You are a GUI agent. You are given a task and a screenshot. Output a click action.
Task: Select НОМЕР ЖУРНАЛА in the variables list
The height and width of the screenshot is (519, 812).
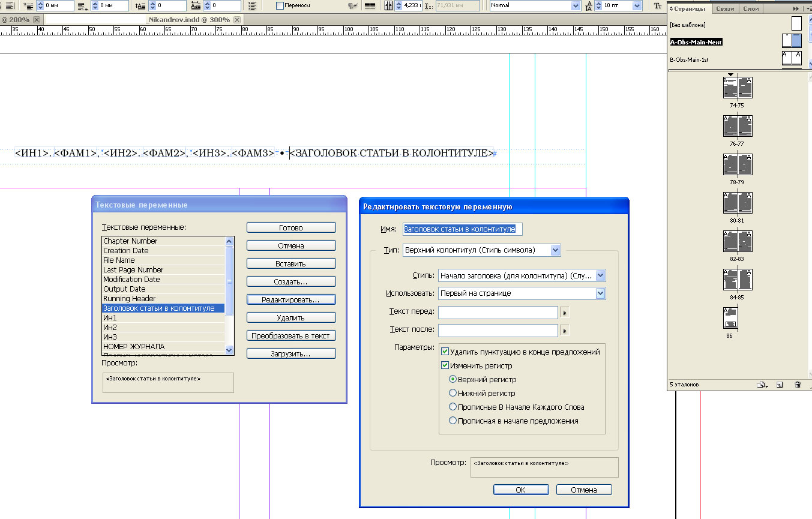(163, 347)
